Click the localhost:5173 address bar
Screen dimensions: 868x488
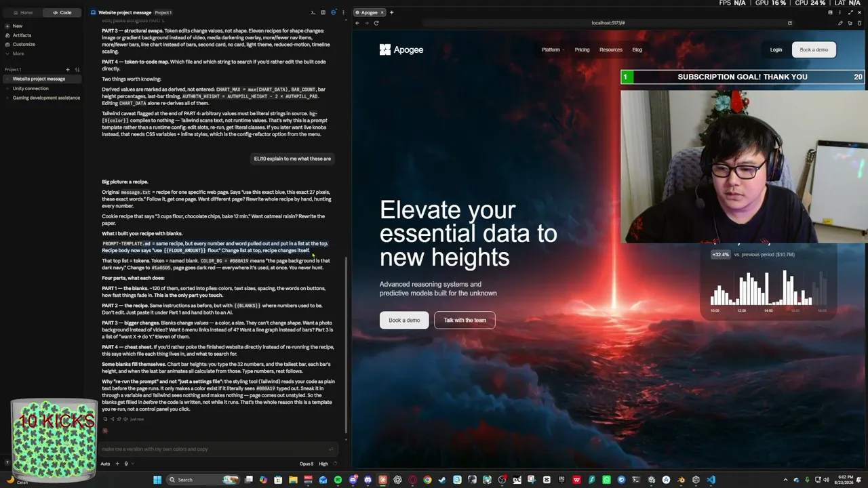point(608,23)
